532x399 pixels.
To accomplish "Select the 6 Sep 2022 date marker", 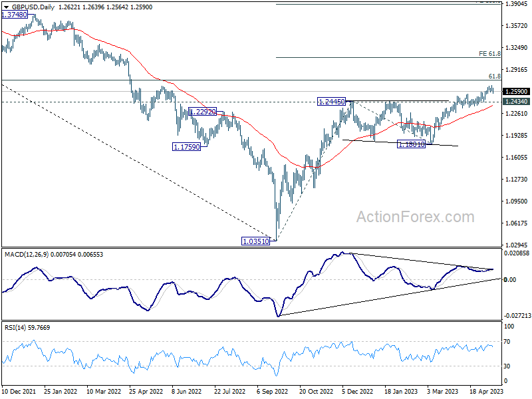I will point(272,392).
